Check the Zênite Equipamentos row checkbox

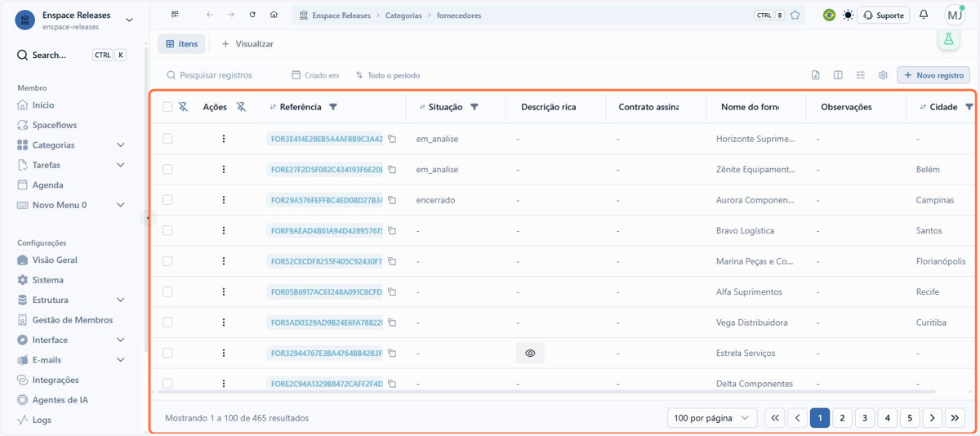(167, 170)
